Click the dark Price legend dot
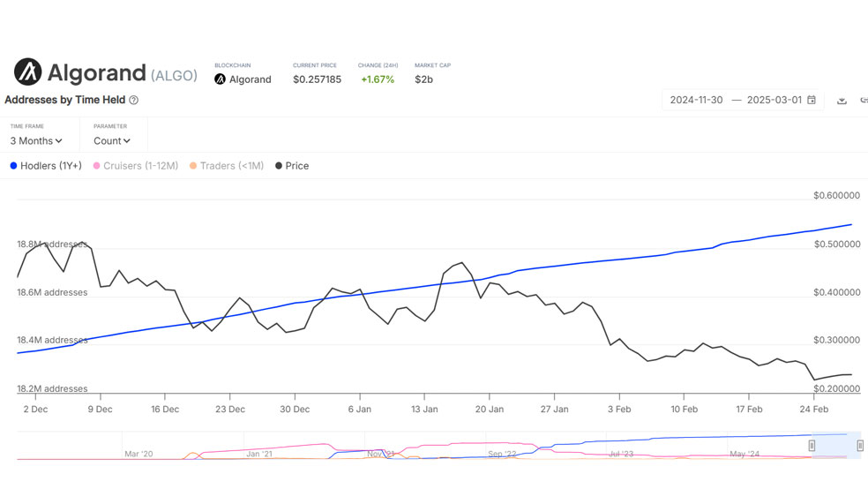The width and height of the screenshot is (868, 489). coord(279,166)
